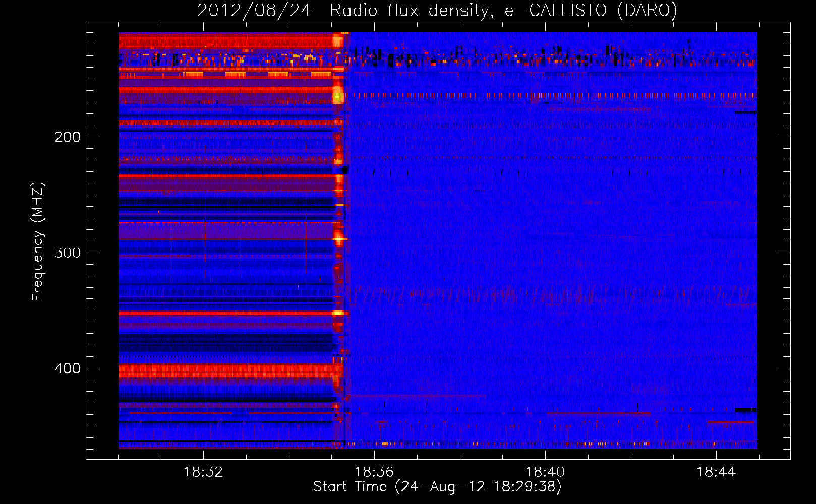Click the 200 frequency tick label
Screen dimensions: 816x504
point(68,137)
